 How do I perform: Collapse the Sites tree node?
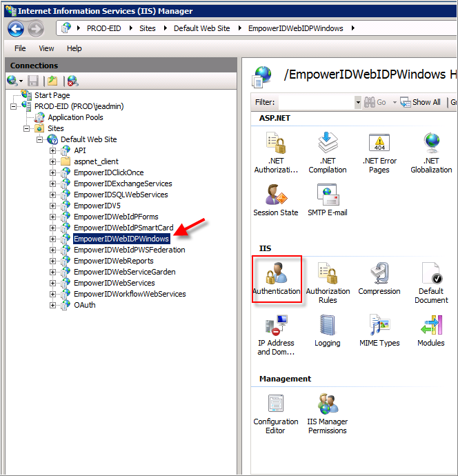tap(27, 129)
